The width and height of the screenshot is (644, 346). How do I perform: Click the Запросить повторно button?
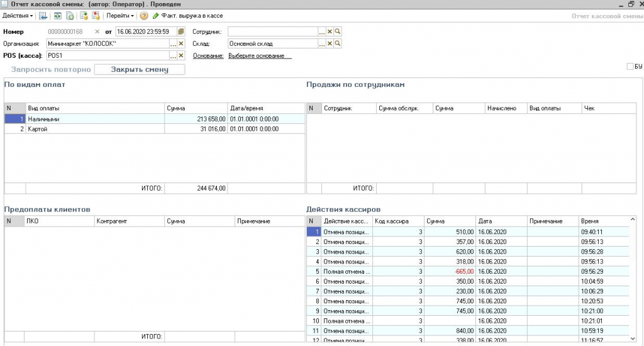coord(51,69)
